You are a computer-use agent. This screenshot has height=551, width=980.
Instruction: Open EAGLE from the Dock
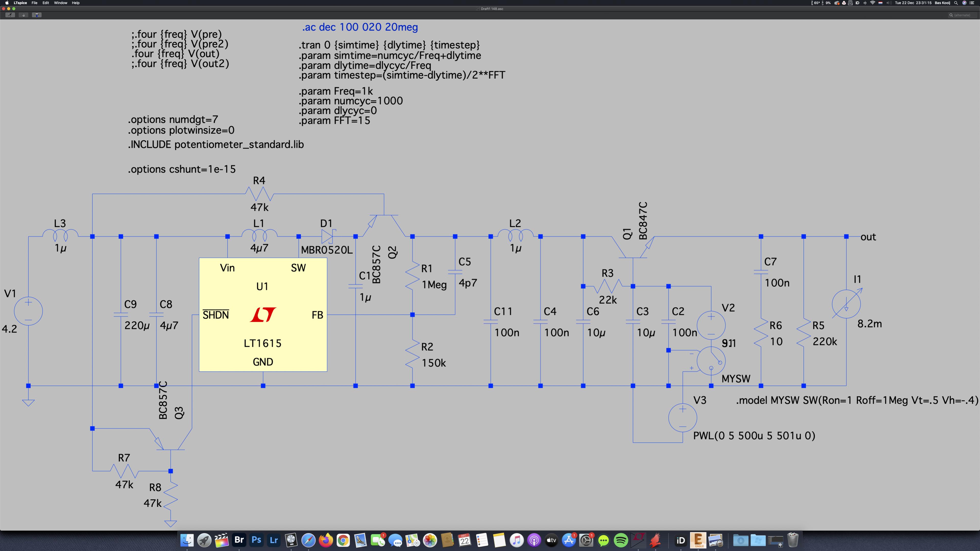coord(698,540)
